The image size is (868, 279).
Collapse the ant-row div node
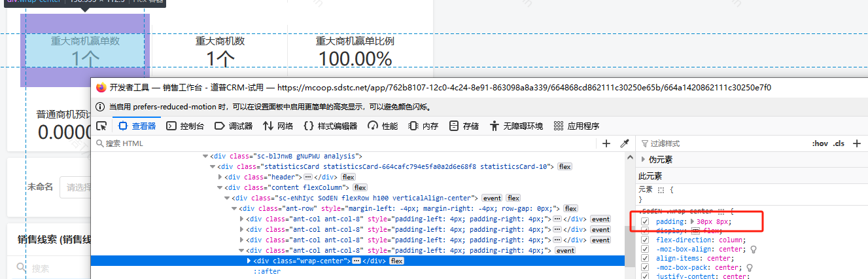click(235, 208)
